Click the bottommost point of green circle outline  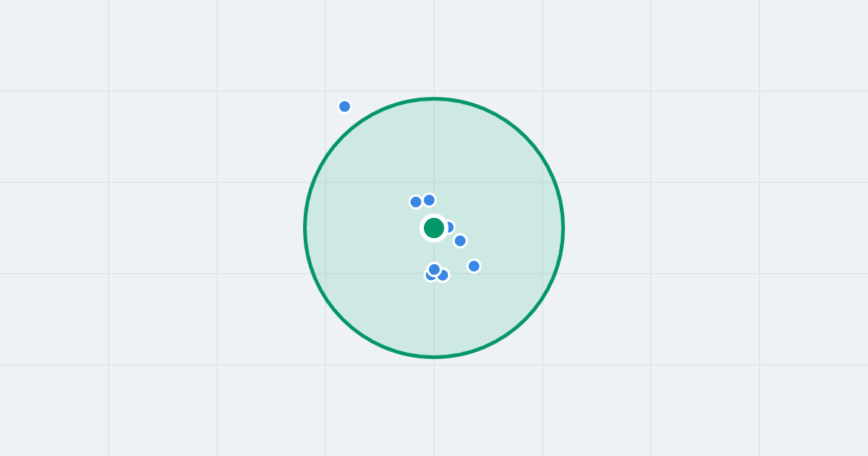click(x=434, y=357)
